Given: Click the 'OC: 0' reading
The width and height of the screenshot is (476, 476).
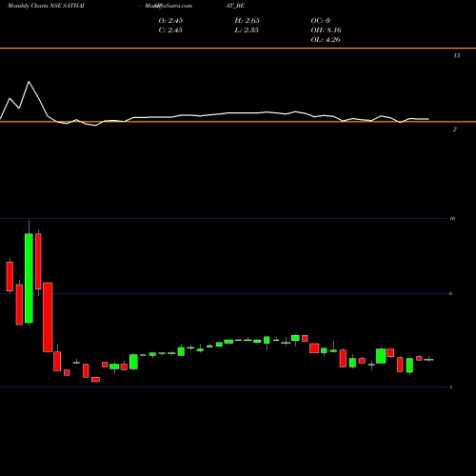Looking at the screenshot, I should click(321, 21).
